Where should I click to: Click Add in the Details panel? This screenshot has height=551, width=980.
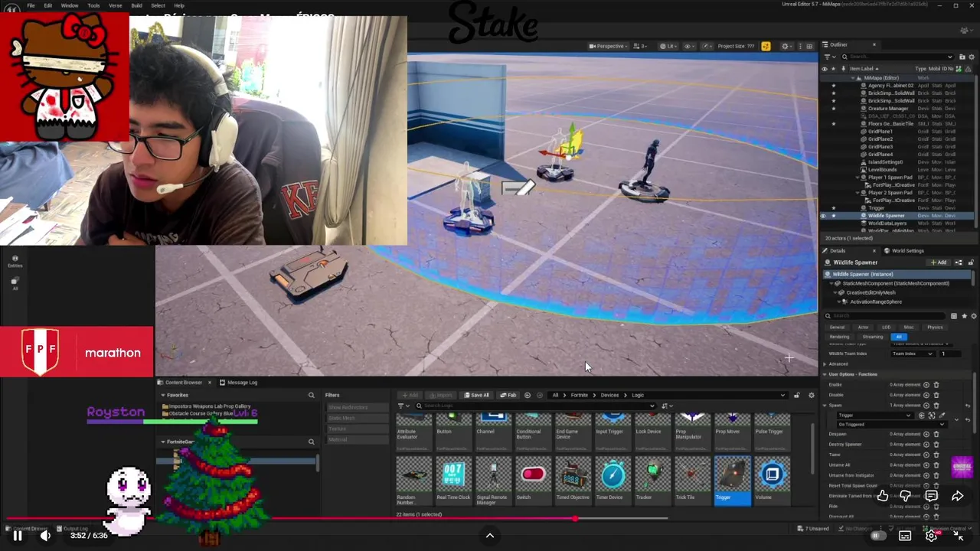939,262
